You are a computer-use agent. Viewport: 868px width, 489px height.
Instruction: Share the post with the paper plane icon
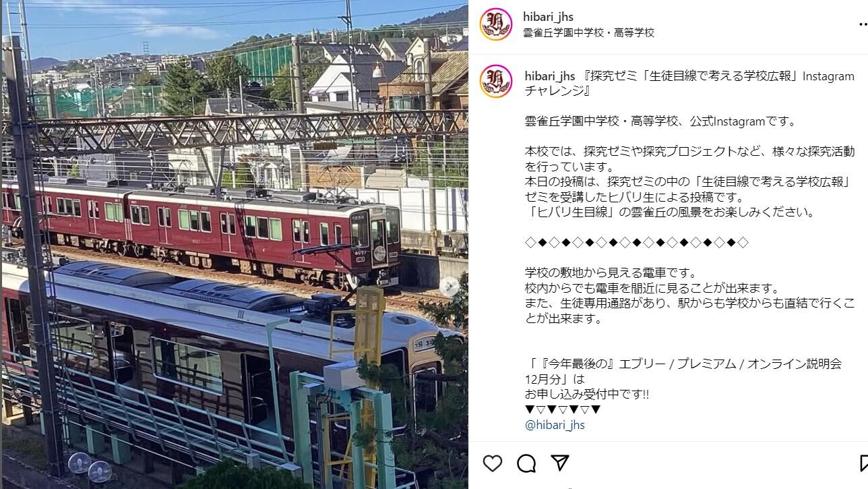(560, 463)
